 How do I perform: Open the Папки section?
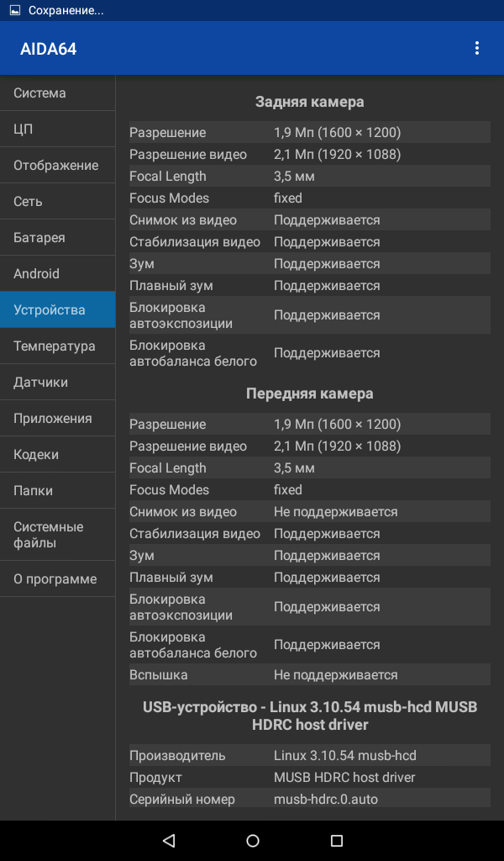pyautogui.click(x=58, y=490)
